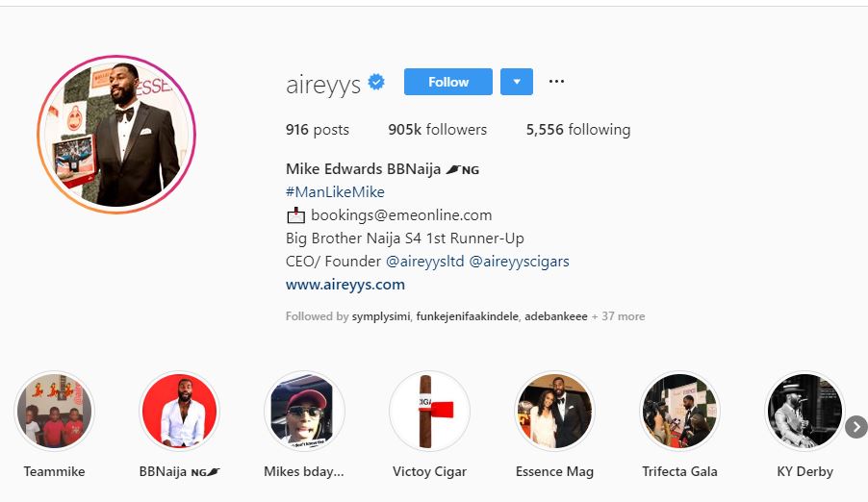The height and width of the screenshot is (502, 868).
Task: Open the Trifecta Gala highlight
Action: pos(679,412)
